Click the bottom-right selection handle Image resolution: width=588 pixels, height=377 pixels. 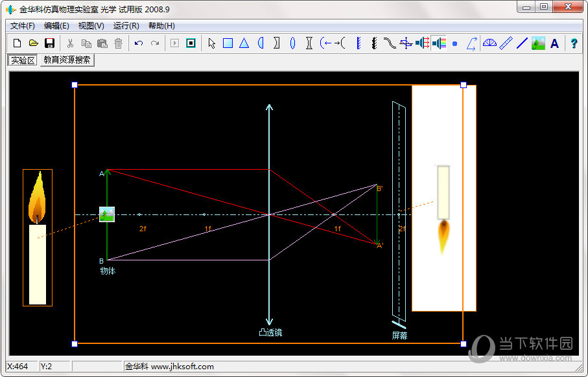coord(464,344)
